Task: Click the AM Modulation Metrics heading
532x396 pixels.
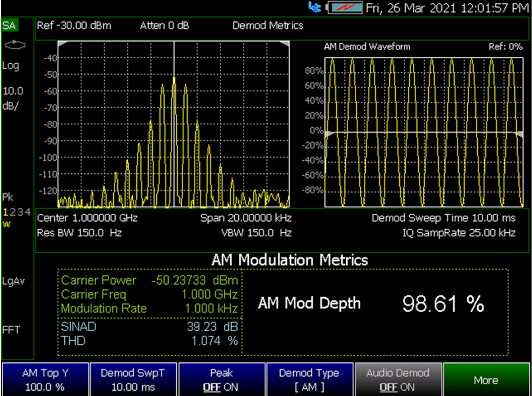Action: coord(290,260)
